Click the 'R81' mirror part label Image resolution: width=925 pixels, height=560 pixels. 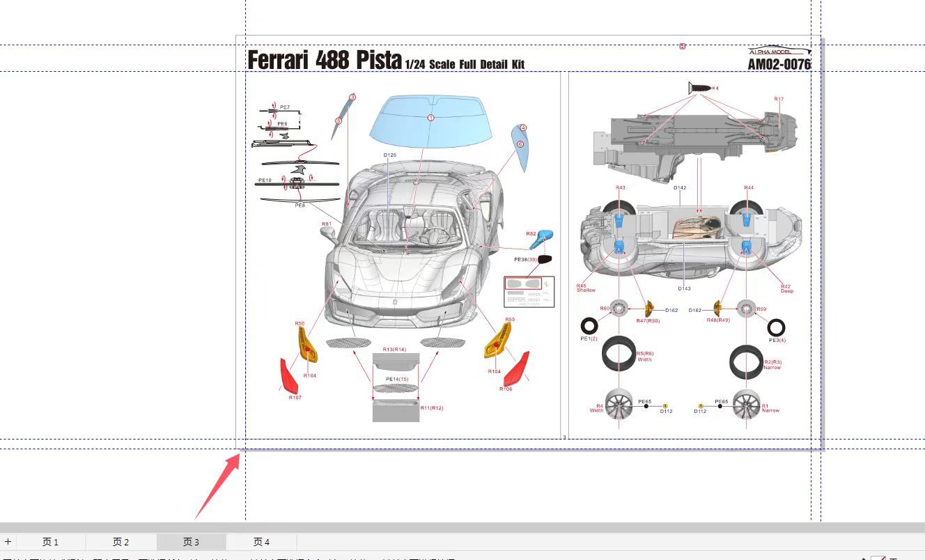click(x=326, y=224)
